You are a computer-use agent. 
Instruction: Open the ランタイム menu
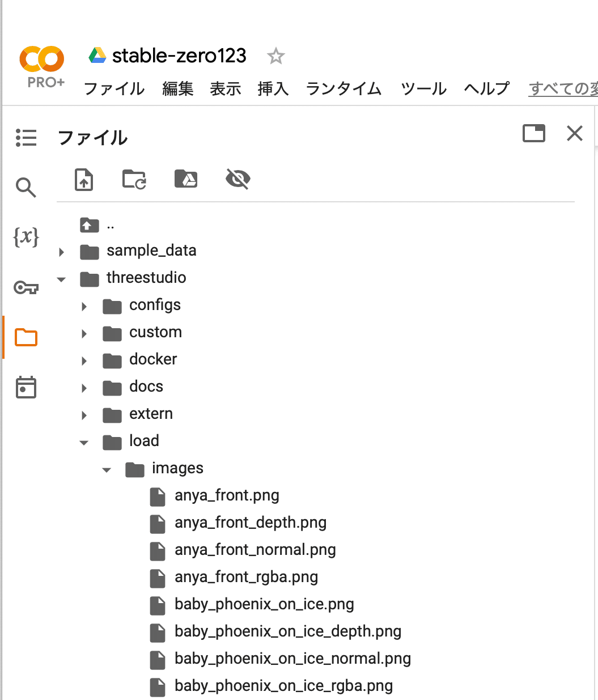(343, 89)
